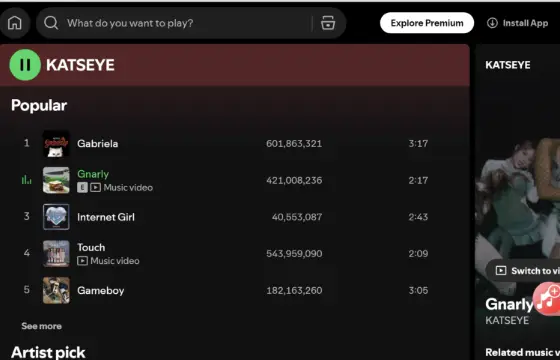Click duration 3:05 on Gameboy row
This screenshot has height=360, width=560.
(418, 290)
